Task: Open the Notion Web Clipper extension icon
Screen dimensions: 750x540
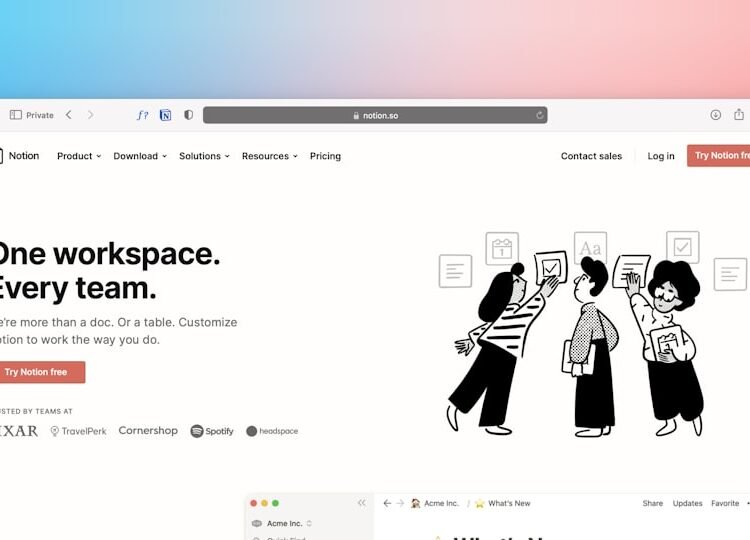Action: click(165, 115)
